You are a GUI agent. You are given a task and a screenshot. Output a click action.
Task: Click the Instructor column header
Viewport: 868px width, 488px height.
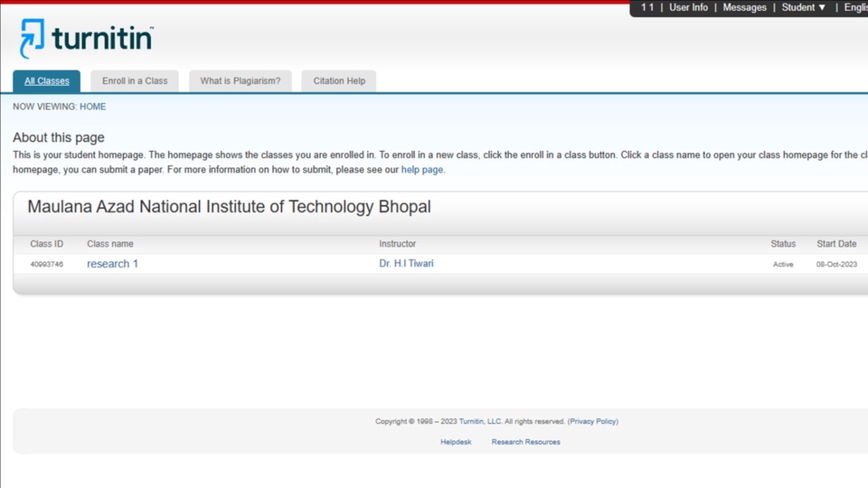coord(398,243)
